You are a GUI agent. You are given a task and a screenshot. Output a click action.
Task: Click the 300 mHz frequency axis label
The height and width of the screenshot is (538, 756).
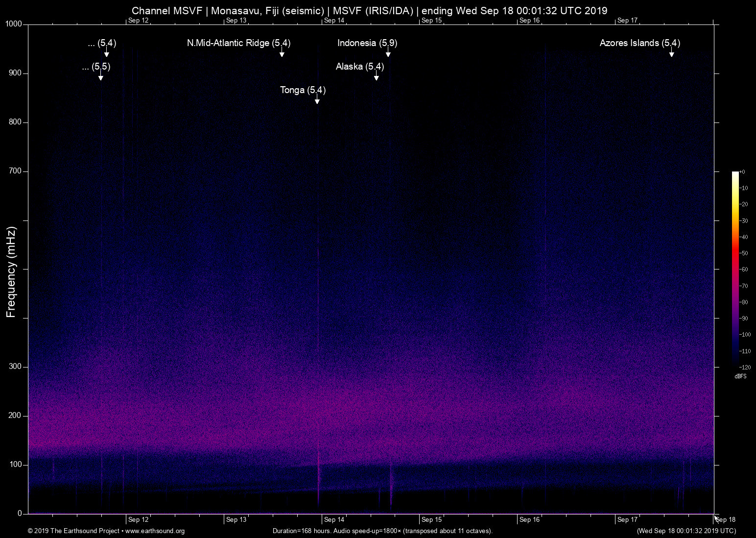(x=15, y=366)
